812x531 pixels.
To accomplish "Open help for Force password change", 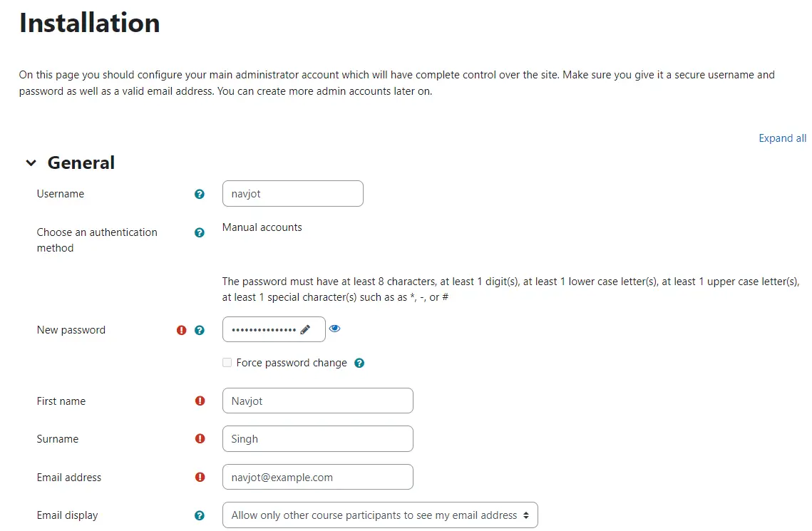I will pos(359,363).
